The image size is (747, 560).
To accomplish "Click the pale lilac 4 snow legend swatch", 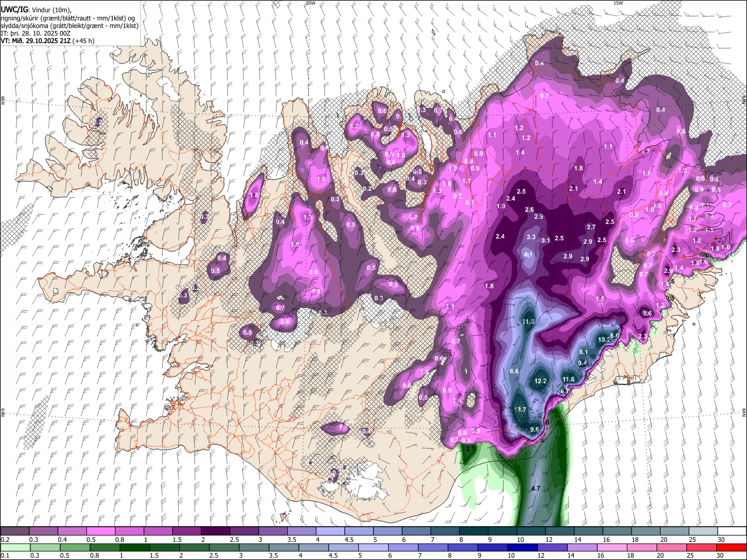I will click(329, 531).
